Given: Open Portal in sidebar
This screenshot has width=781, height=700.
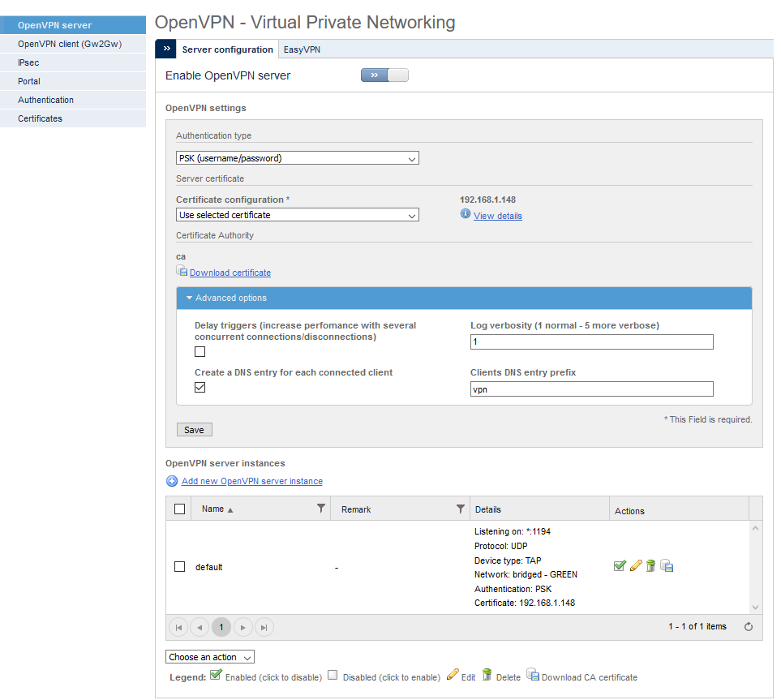Looking at the screenshot, I should coord(73,81).
